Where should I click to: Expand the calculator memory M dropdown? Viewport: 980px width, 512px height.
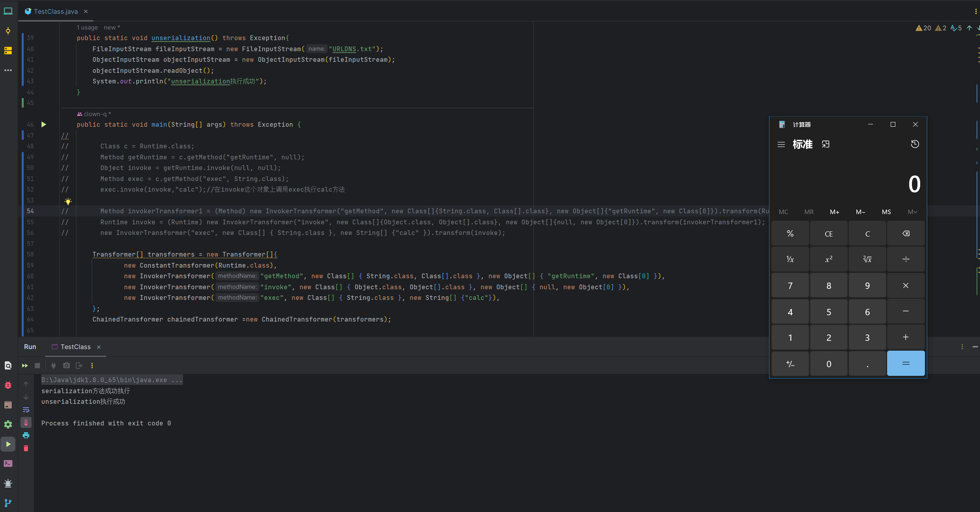(912, 212)
